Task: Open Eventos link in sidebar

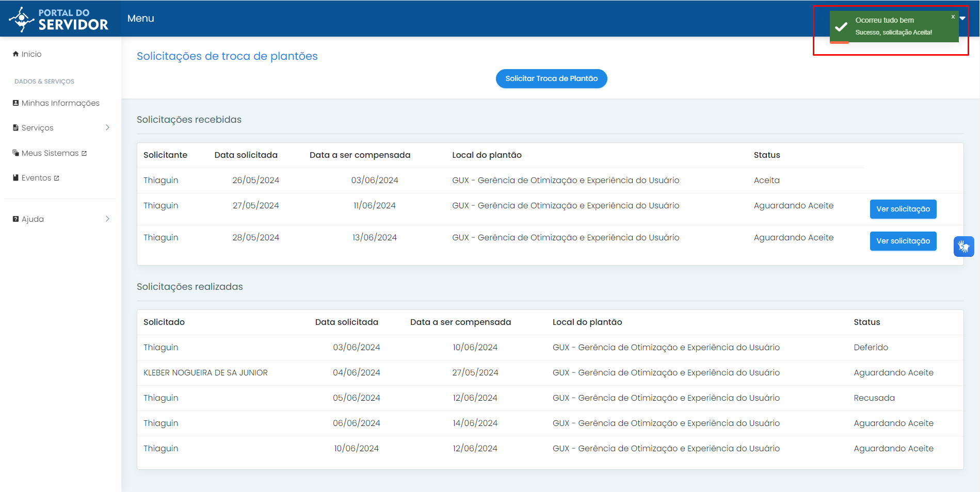Action: coord(36,178)
